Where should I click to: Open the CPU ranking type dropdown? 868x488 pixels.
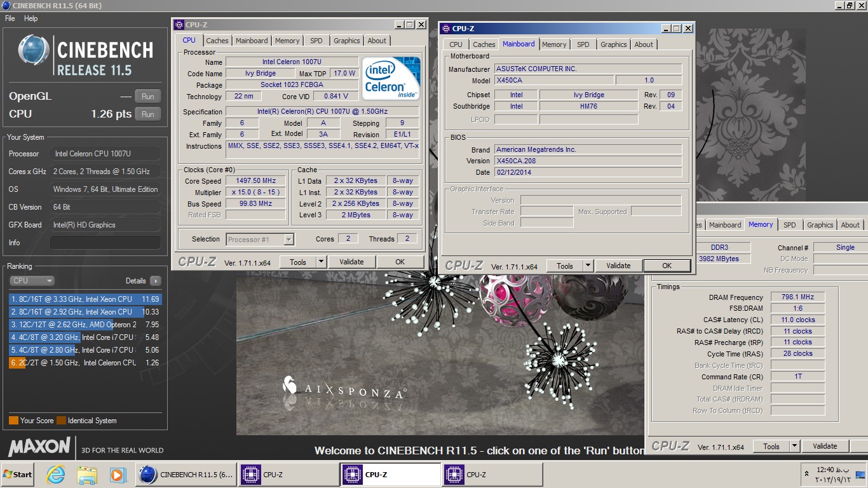(x=32, y=281)
